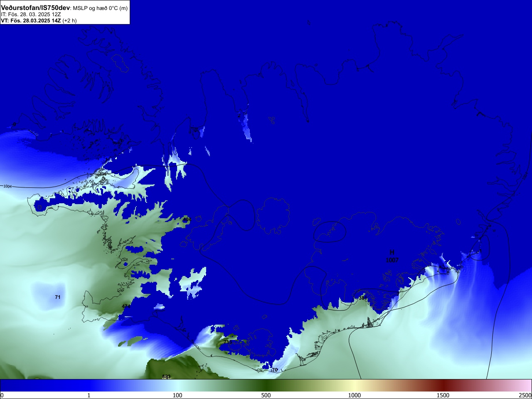The height and width of the screenshot is (399, 532).
Task: Click the dark green legend segment near 500
Action: [x=266, y=385]
